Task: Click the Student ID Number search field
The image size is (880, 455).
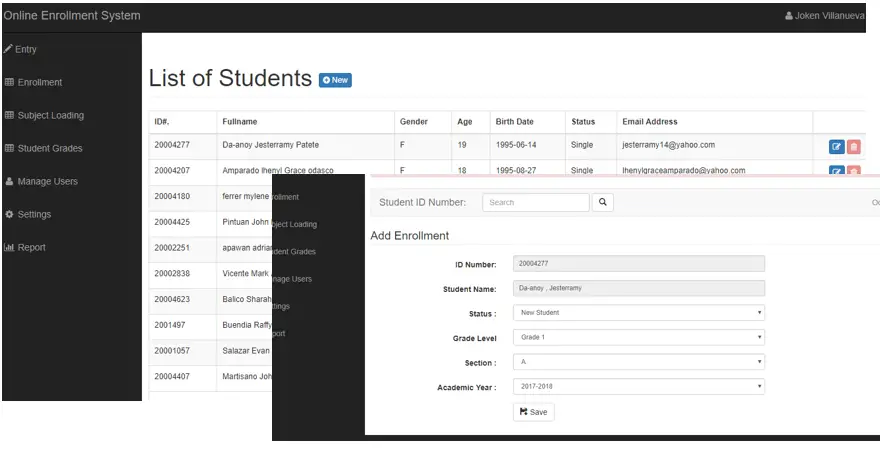Action: [x=536, y=203]
